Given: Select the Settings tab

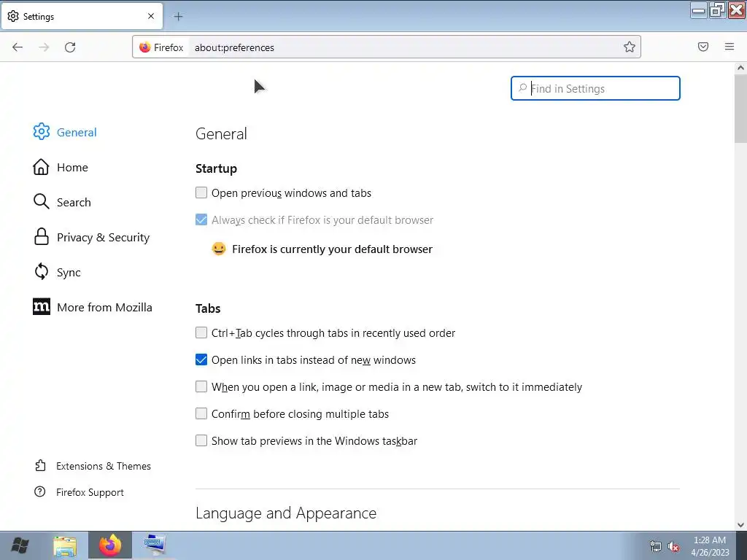Looking at the screenshot, I should (82, 16).
